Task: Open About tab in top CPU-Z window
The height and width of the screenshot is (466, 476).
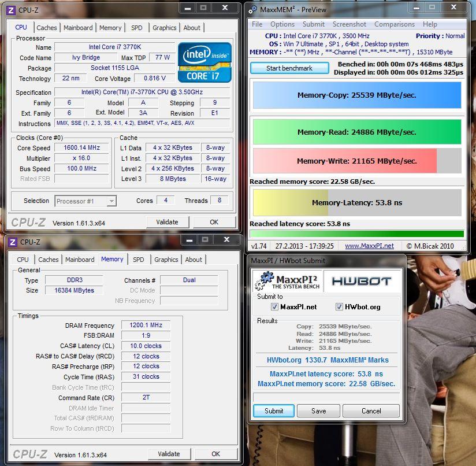Action: 192,28
